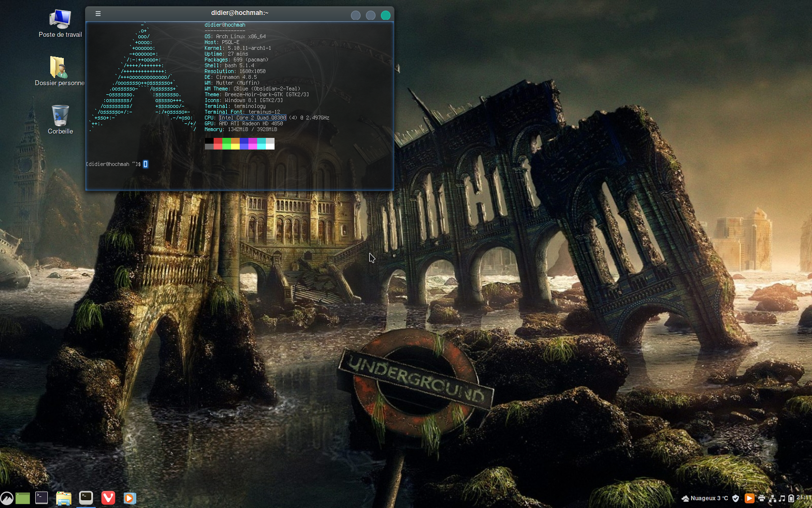Screen dimensions: 812x508
Task: Click the line Host: P5QL-E
Action: click(x=222, y=43)
